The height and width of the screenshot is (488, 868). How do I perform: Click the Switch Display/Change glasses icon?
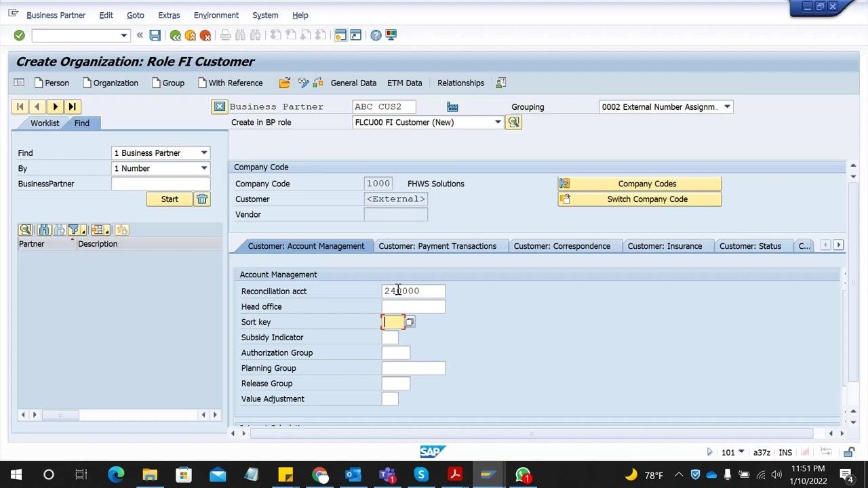point(303,83)
